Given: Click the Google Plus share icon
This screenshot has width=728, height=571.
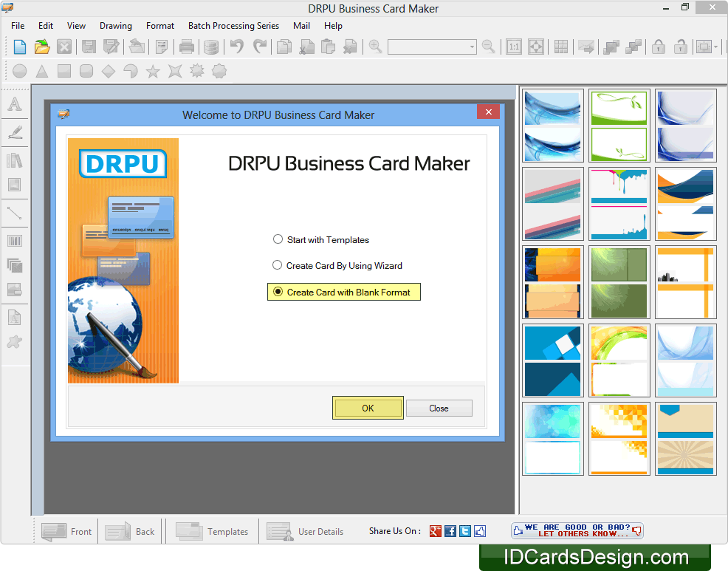Looking at the screenshot, I should coord(436,531).
